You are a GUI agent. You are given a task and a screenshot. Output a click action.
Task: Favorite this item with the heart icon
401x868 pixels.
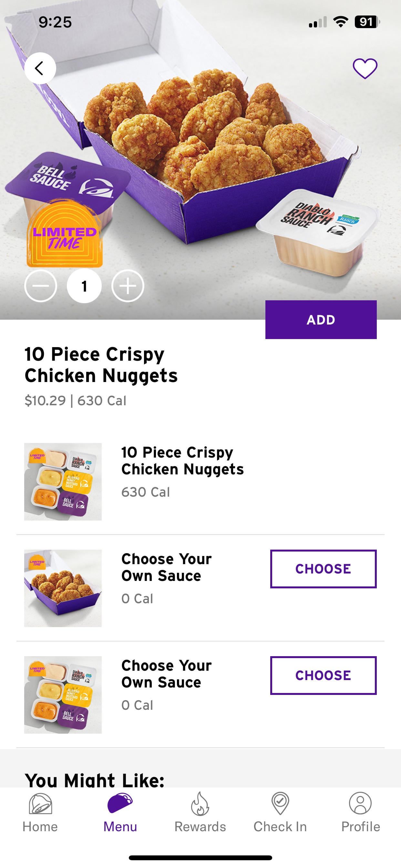coord(365,68)
